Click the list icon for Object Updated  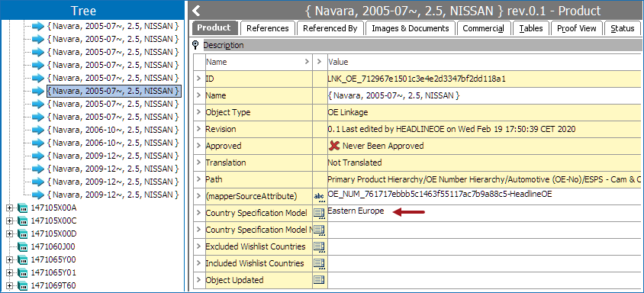(319, 280)
